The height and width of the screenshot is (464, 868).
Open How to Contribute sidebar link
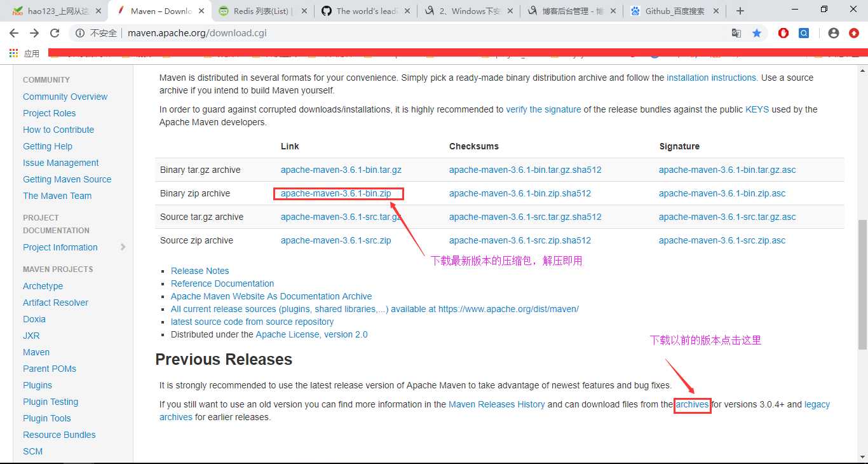[x=58, y=130]
